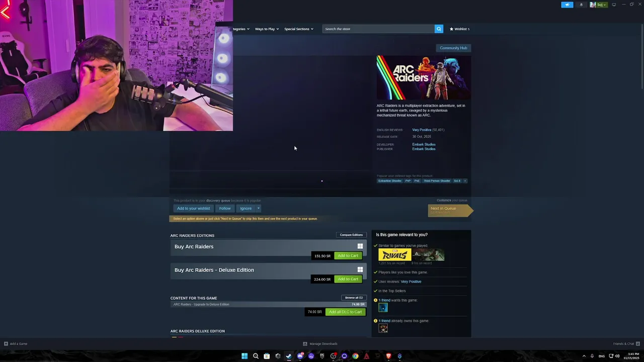The image size is (644, 362).
Task: Open developer Embark Studios link
Action: pos(424,144)
